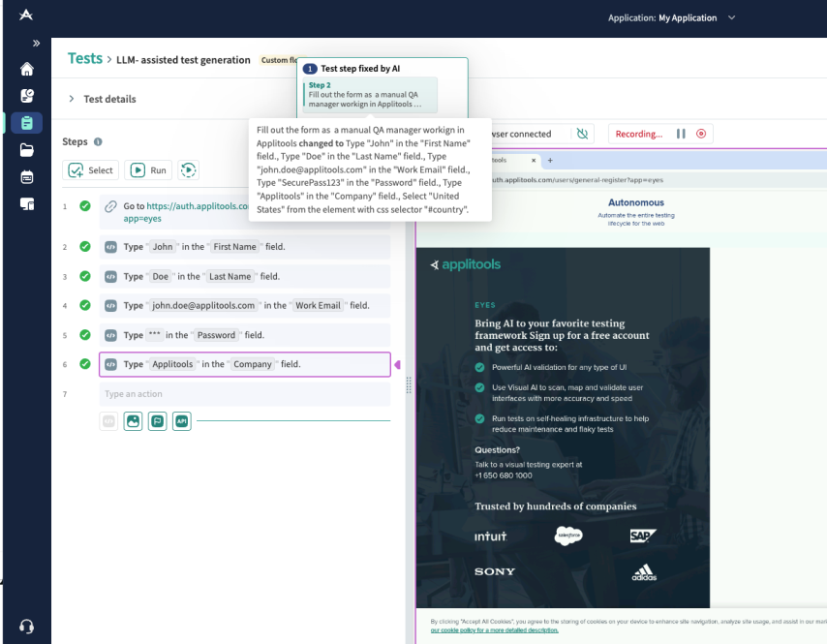
Task: Go to Tests in the breadcrumb
Action: tap(84, 59)
